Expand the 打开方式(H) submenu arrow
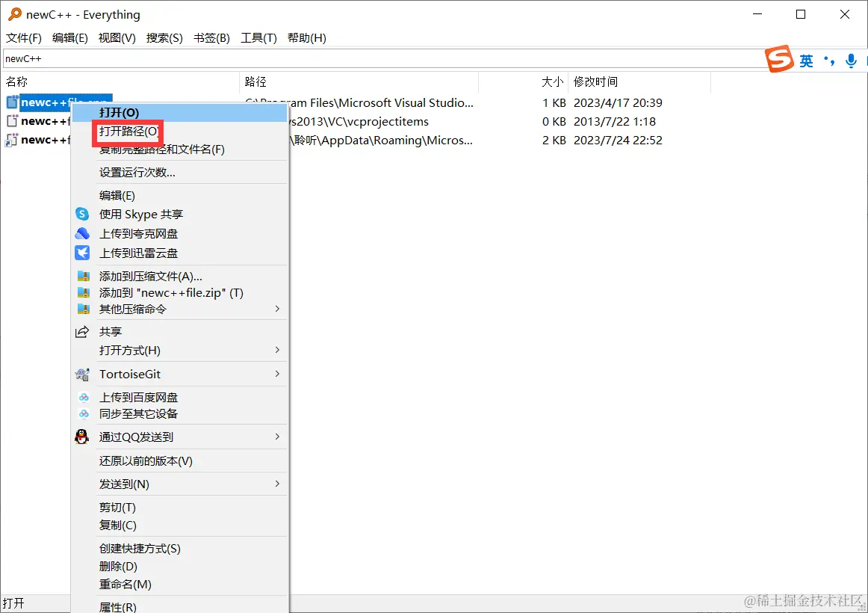The image size is (868, 613). click(x=277, y=350)
